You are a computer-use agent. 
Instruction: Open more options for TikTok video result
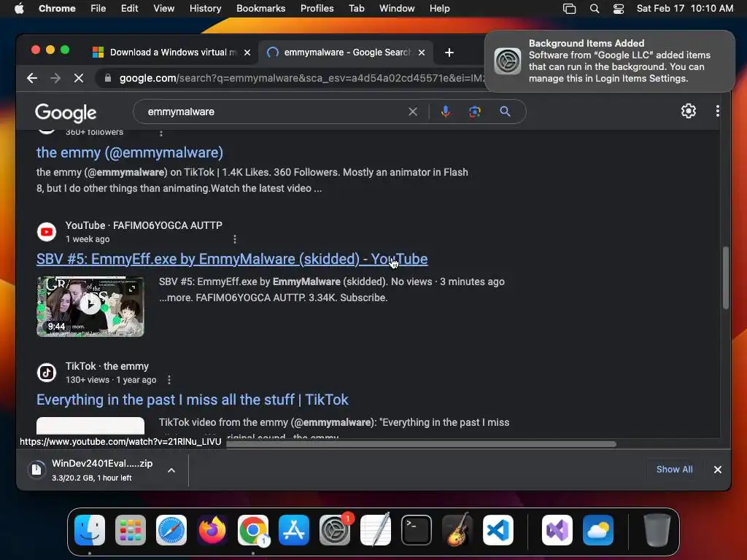(x=169, y=379)
